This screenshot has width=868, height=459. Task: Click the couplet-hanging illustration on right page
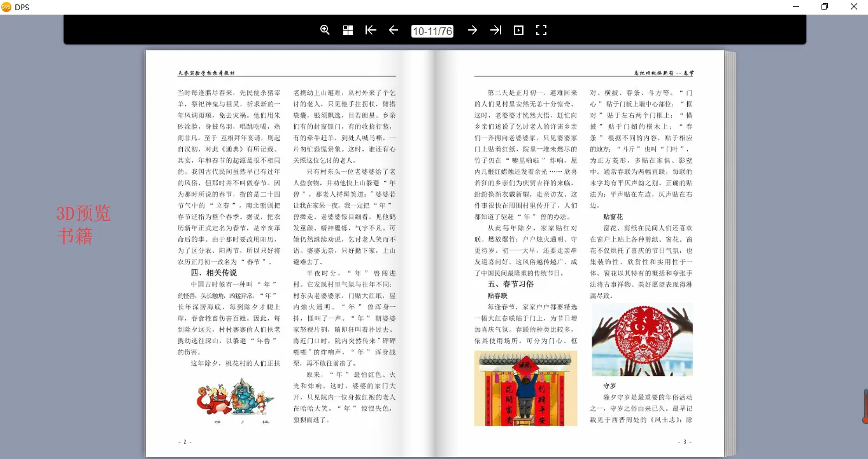(x=525, y=388)
